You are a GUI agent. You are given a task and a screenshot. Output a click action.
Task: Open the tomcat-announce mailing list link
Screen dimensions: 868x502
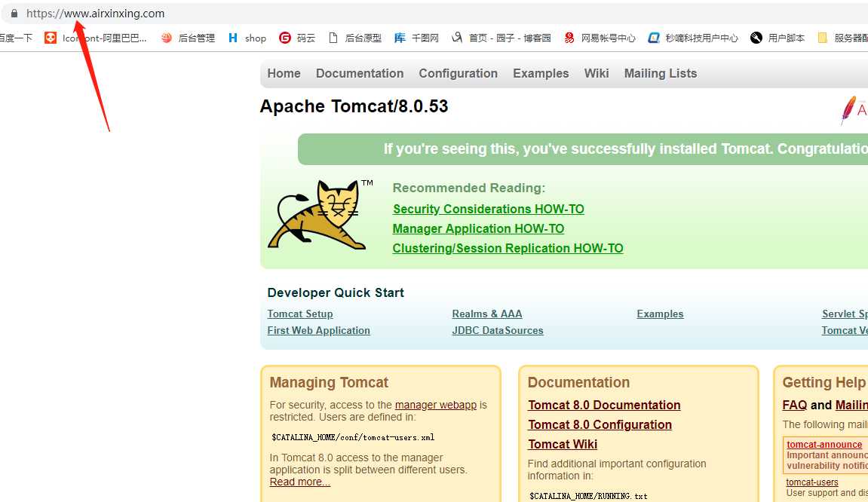(824, 445)
